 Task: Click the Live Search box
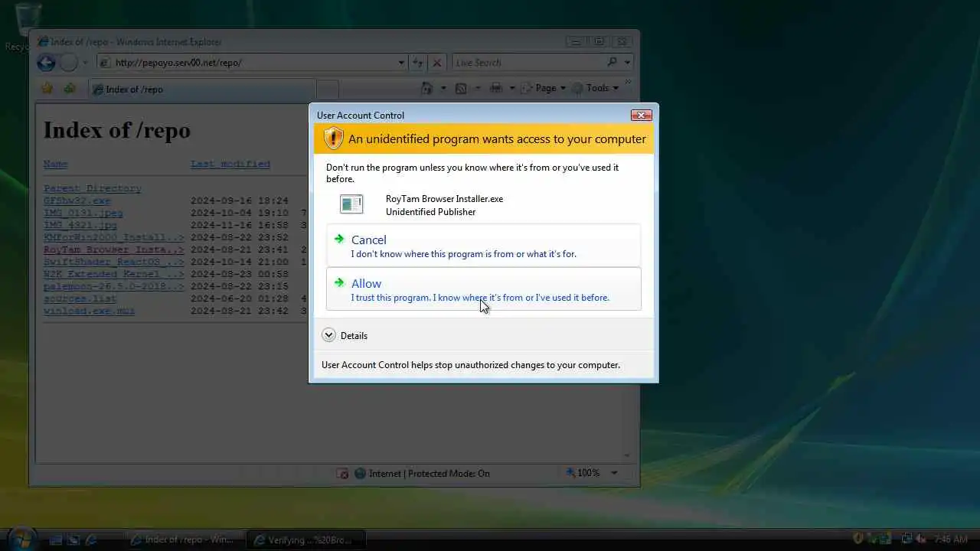(528, 63)
